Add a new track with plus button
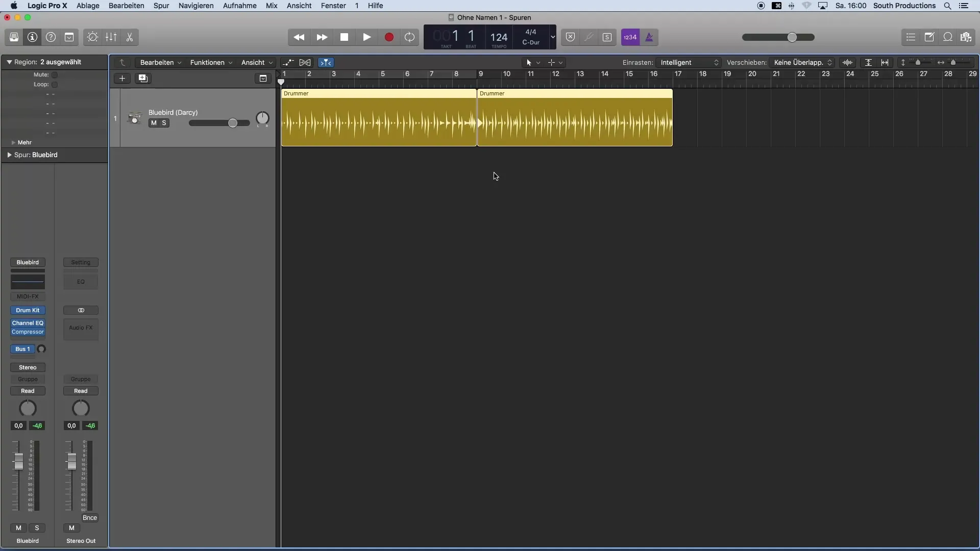980x551 pixels. (122, 79)
